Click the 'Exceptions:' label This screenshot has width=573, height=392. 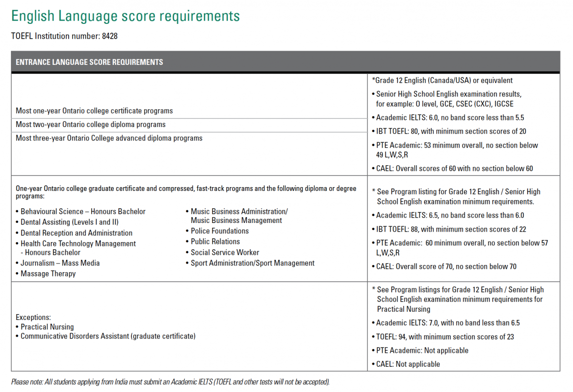[33, 318]
